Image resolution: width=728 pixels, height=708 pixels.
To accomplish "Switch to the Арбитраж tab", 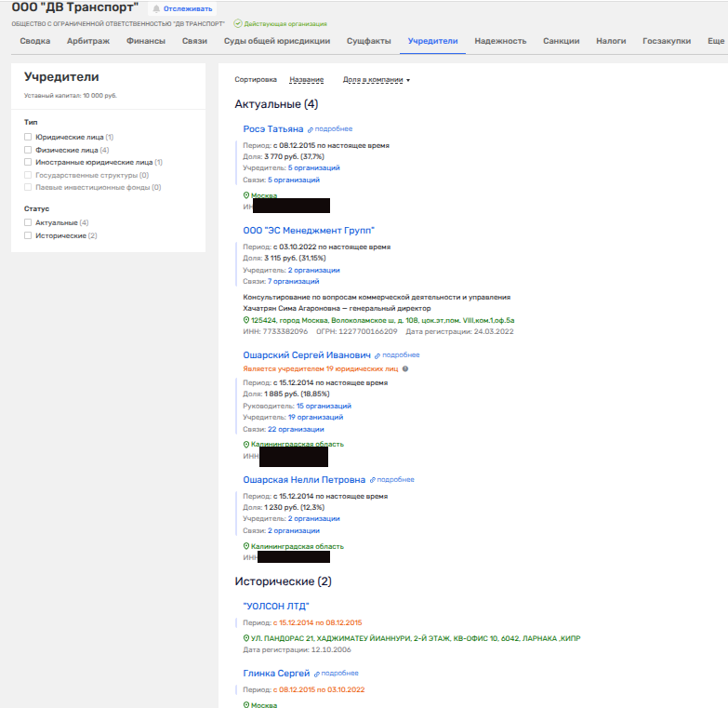I will 90,41.
